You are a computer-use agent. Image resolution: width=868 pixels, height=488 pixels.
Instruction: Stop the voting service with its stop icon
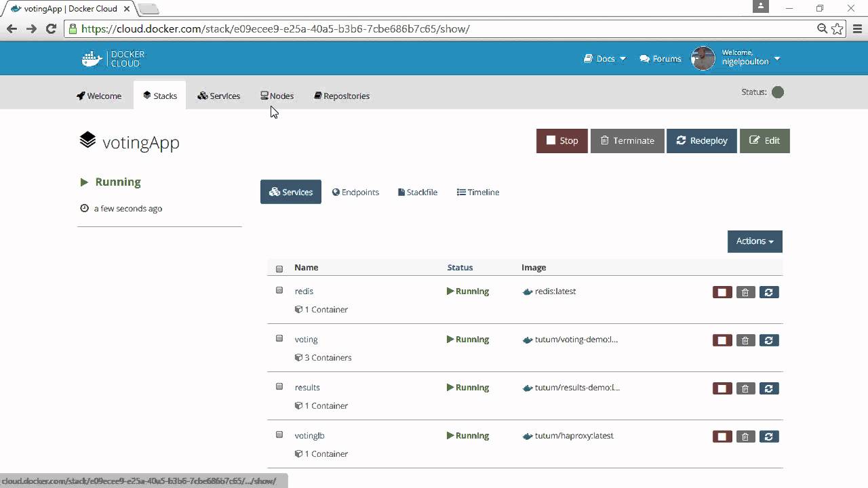pyautogui.click(x=722, y=340)
